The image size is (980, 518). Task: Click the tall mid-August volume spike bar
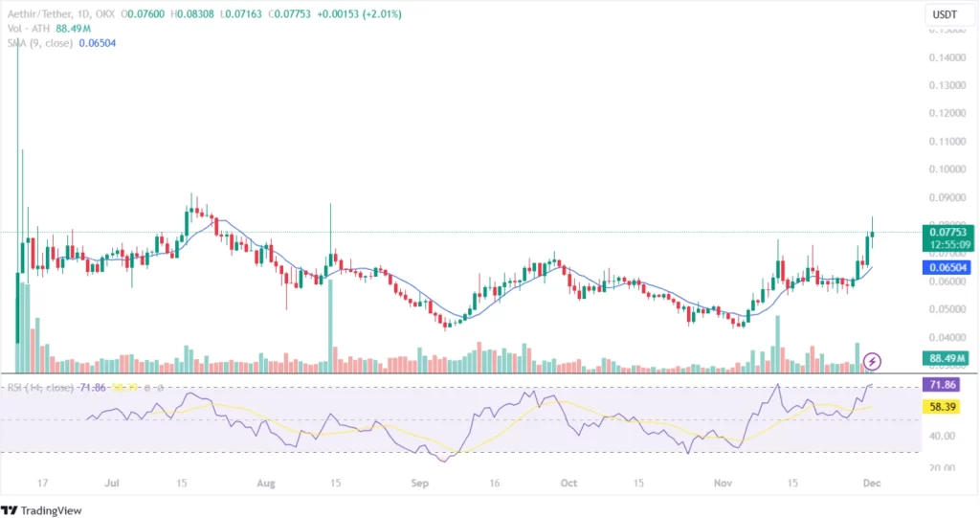330,327
